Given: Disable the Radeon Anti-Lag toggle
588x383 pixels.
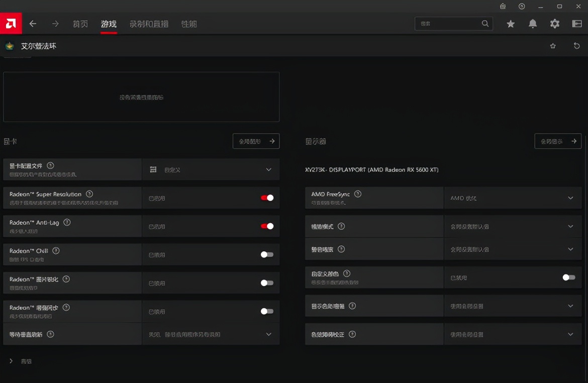Looking at the screenshot, I should (266, 226).
